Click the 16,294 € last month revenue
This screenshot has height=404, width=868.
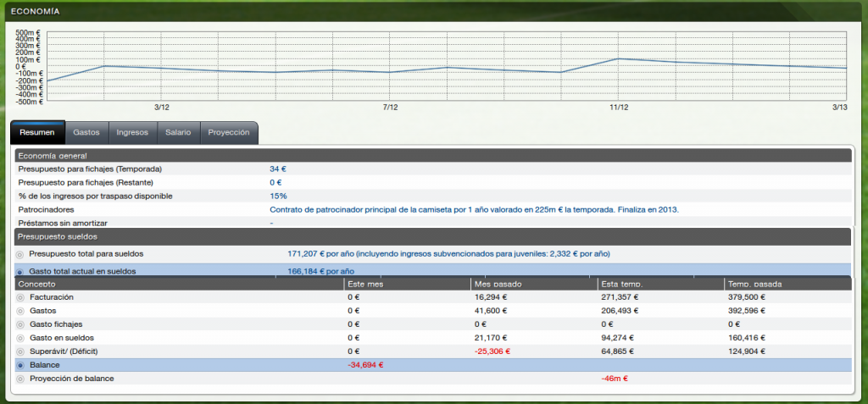tap(489, 297)
